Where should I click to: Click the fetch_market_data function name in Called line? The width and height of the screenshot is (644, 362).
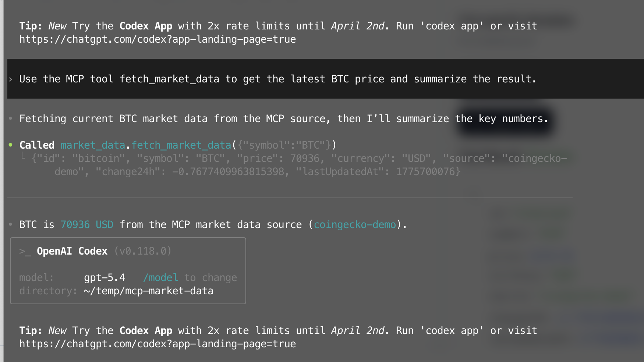coord(181,145)
